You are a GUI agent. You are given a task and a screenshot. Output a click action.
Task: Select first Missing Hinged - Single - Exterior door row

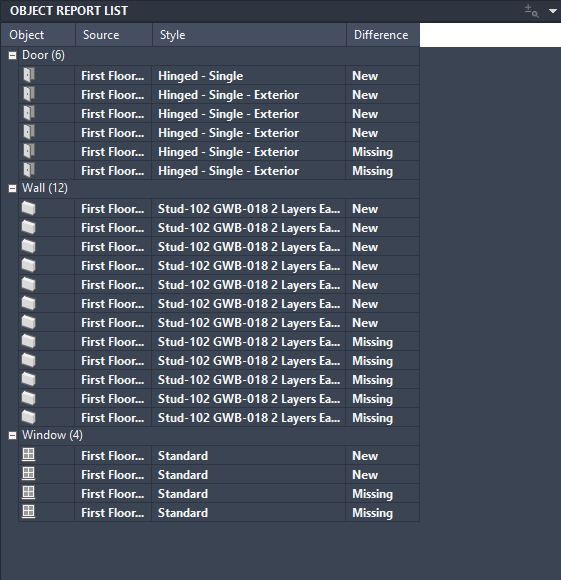coord(219,152)
